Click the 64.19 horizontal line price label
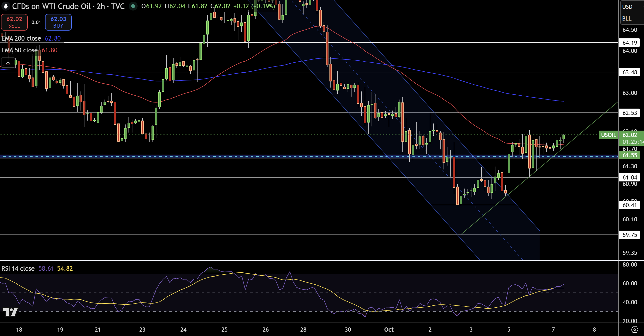Image resolution: width=644 pixels, height=336 pixels. pyautogui.click(x=630, y=43)
